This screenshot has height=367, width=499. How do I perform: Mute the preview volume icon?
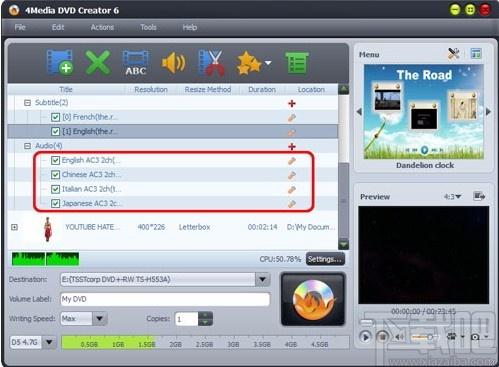click(x=399, y=337)
